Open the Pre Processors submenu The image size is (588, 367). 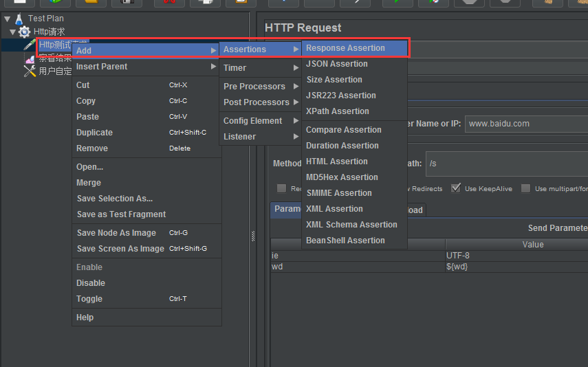261,87
